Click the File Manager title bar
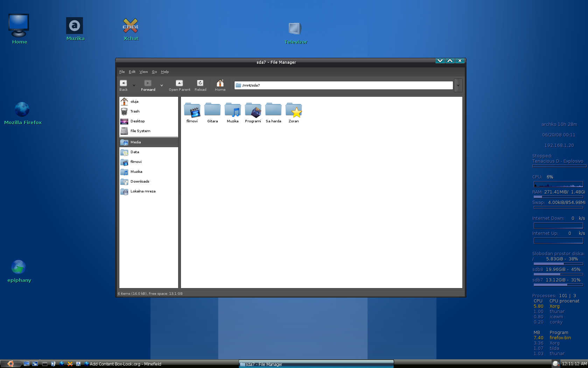The width and height of the screenshot is (588, 368). (x=276, y=62)
